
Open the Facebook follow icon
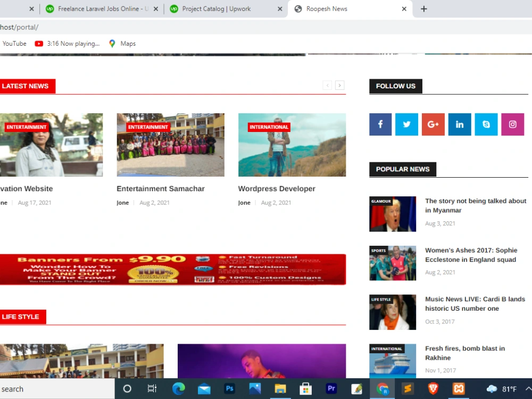[380, 124]
